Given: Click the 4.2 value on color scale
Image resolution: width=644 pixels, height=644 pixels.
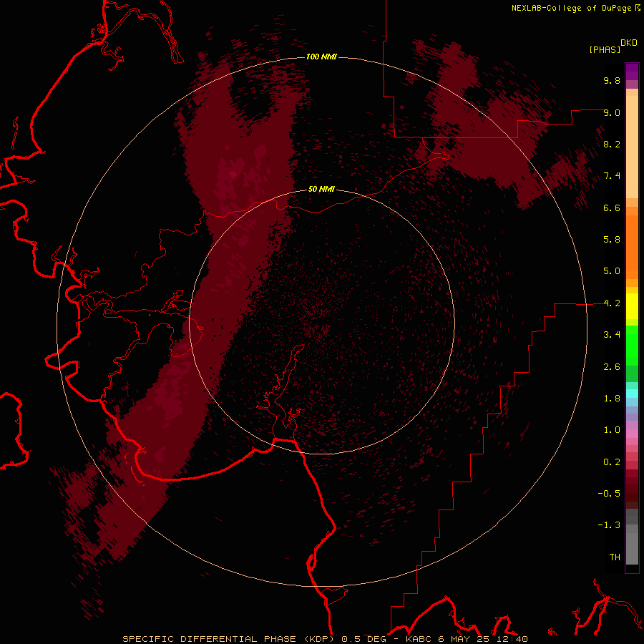Looking at the screenshot, I should (612, 303).
